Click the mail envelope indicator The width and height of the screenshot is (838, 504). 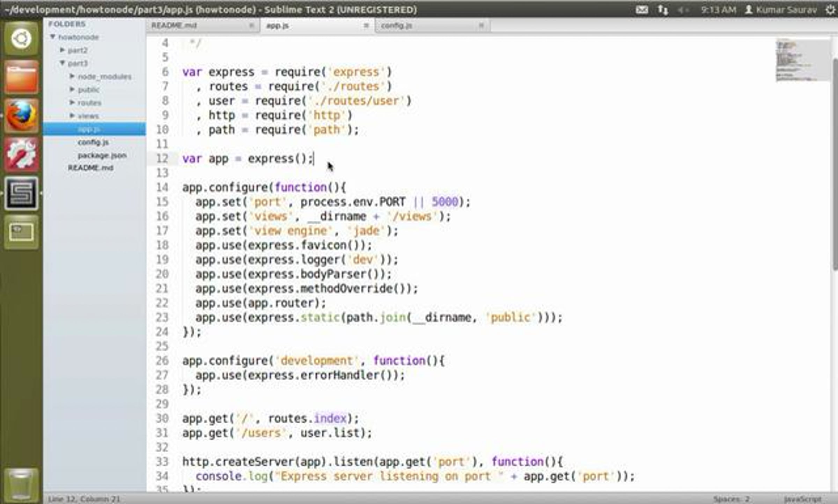point(641,10)
